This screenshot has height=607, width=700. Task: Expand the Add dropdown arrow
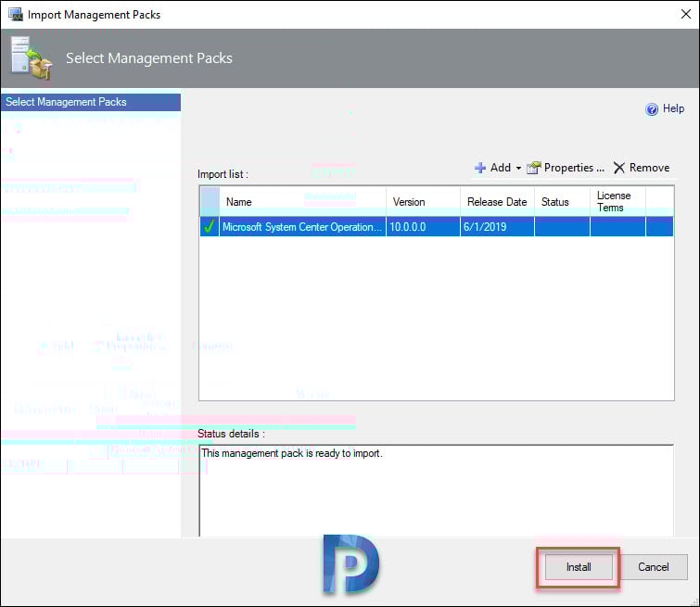[518, 169]
